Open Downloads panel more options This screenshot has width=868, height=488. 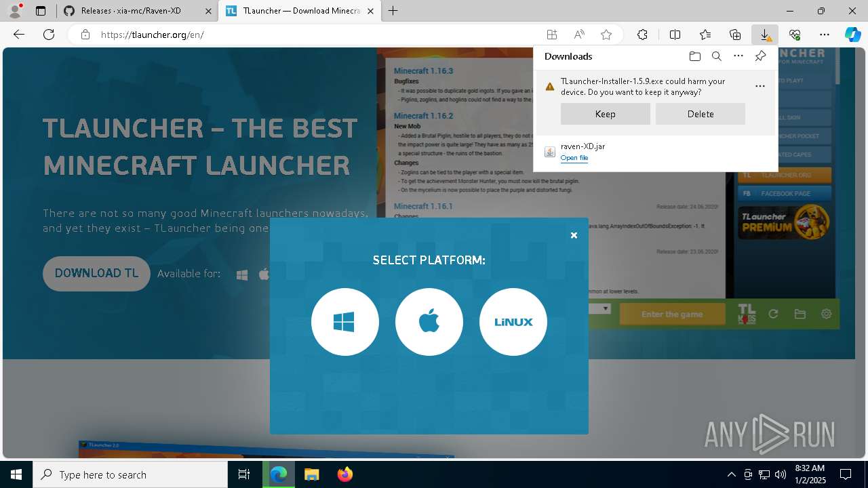point(738,56)
